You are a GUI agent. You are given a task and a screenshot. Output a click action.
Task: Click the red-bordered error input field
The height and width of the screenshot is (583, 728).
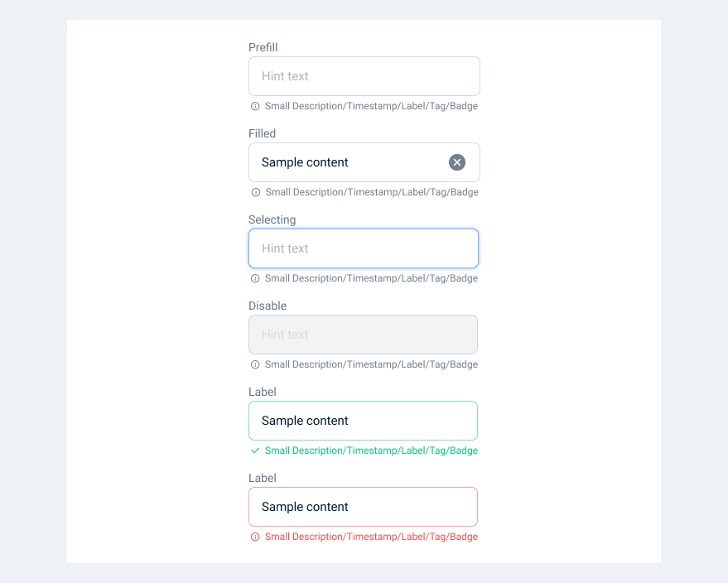point(363,507)
